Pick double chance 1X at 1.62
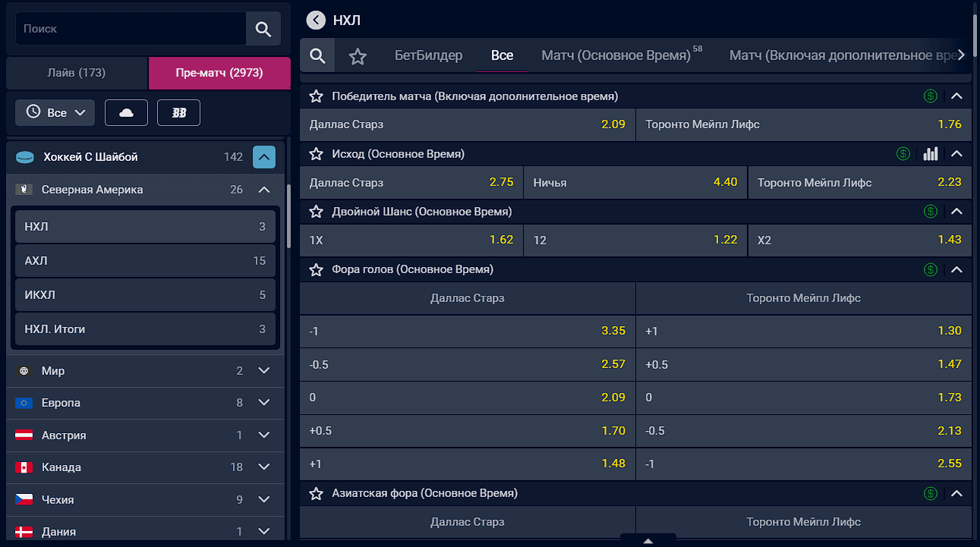The height and width of the screenshot is (547, 980). tap(411, 240)
